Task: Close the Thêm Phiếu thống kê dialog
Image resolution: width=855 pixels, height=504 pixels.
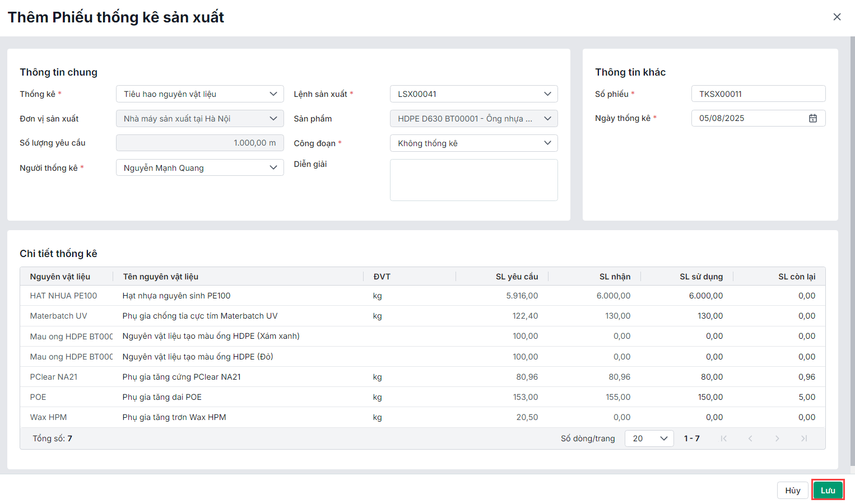Action: tap(837, 17)
